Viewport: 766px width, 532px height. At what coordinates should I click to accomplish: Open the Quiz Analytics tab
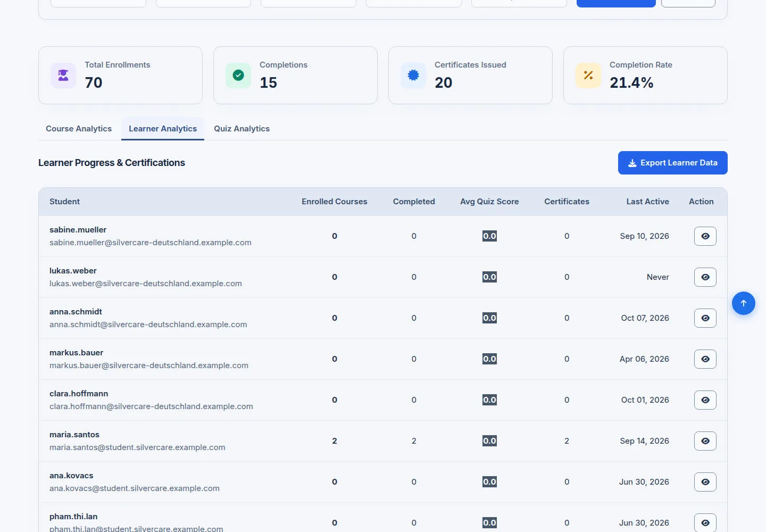tap(242, 129)
